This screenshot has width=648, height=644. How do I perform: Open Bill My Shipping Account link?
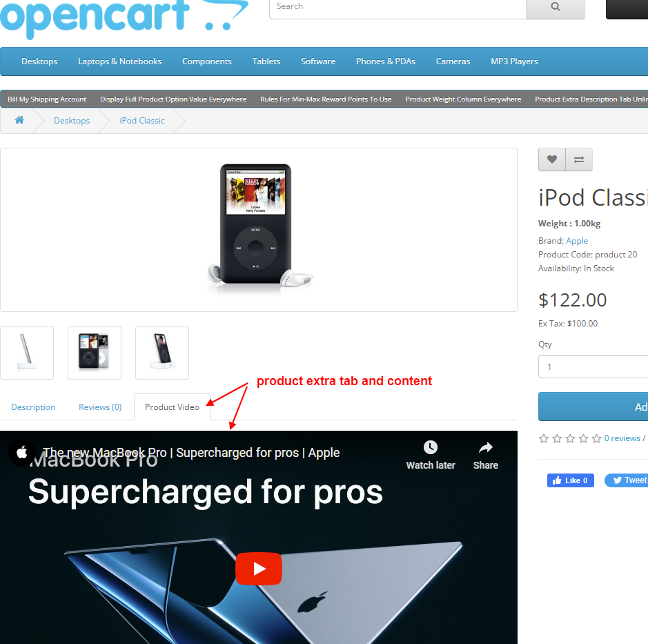pyautogui.click(x=47, y=99)
